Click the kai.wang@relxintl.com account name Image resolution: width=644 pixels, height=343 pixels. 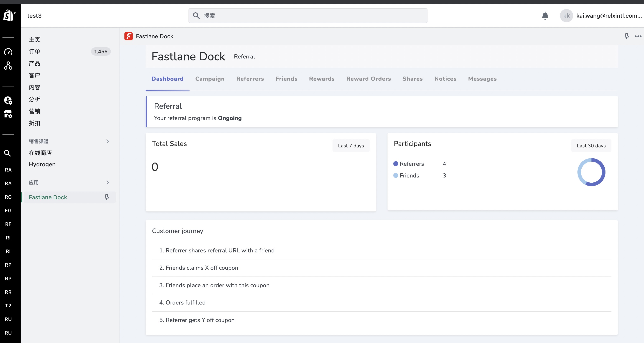(x=609, y=16)
